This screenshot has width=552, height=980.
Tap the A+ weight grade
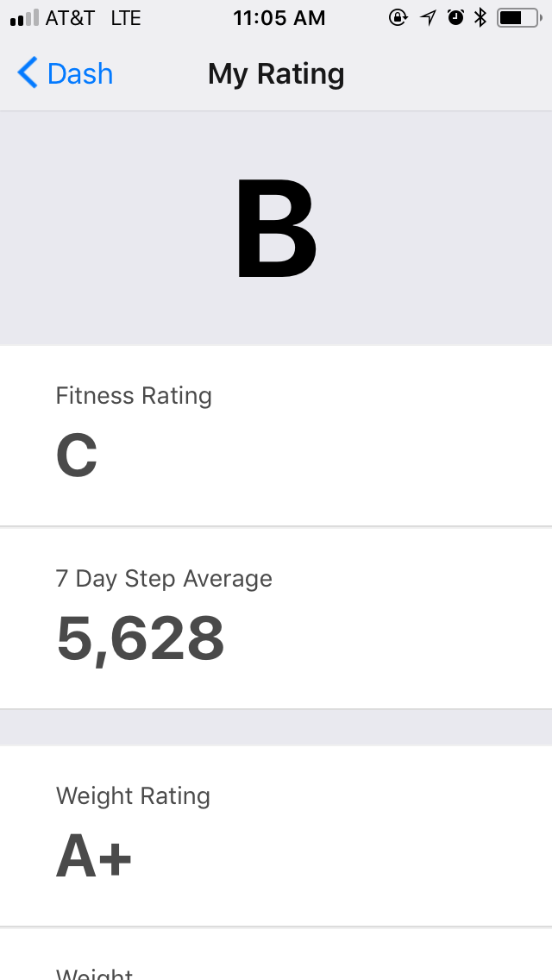click(94, 856)
